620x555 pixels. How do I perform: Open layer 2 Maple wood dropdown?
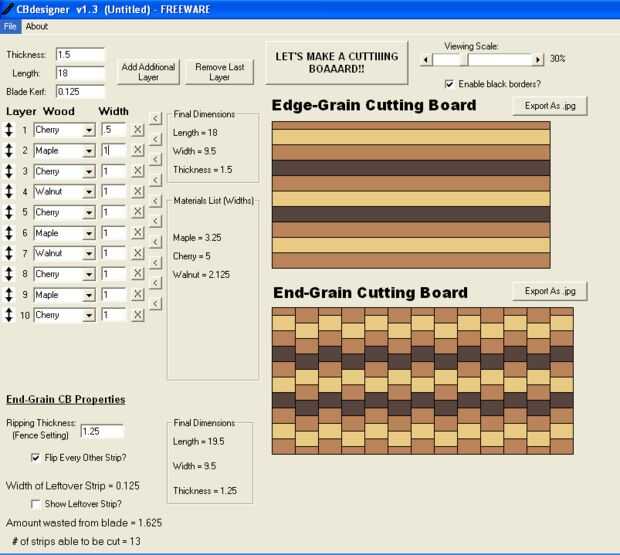[x=89, y=151]
